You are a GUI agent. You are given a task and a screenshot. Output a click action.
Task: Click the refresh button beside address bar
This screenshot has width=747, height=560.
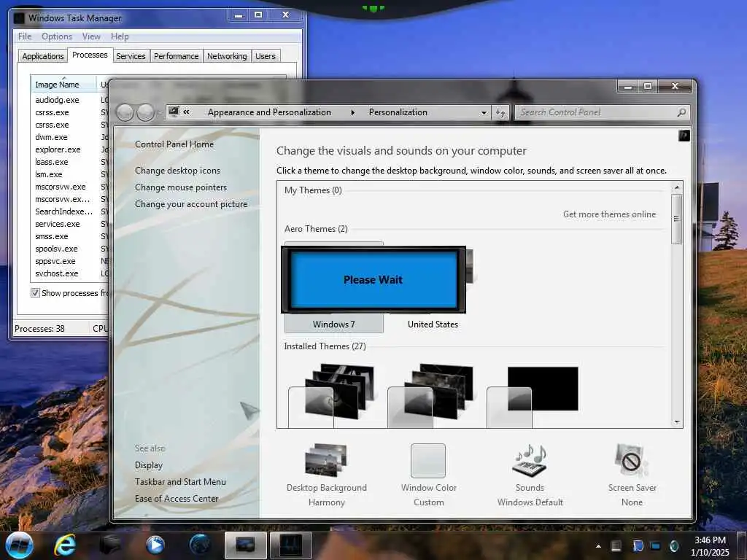point(500,113)
